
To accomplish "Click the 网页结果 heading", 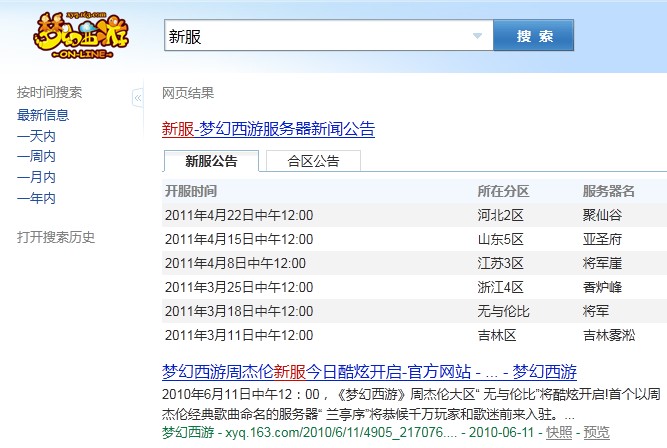I will pyautogui.click(x=188, y=93).
